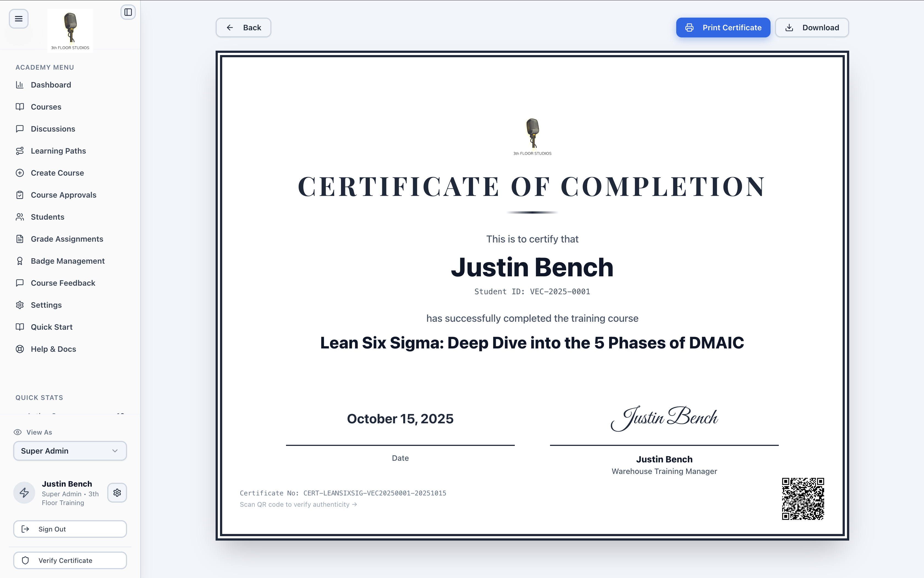Click the Learning Paths route icon

[20, 151]
